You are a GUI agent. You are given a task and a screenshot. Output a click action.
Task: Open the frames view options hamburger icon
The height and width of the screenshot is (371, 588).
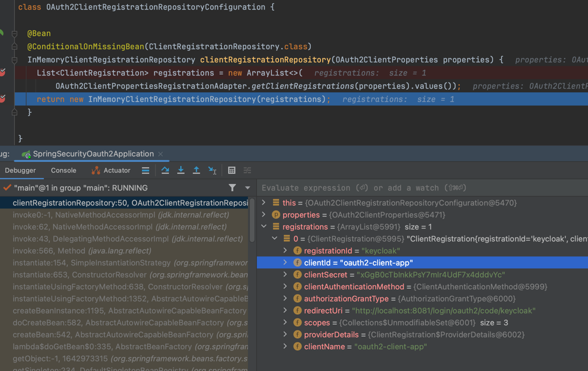(146, 171)
